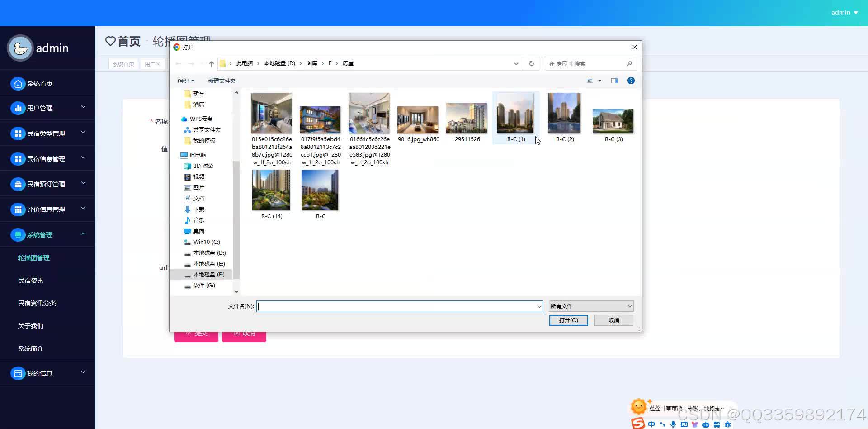Open the view options dropdown arrow
The height and width of the screenshot is (429, 868).
600,81
